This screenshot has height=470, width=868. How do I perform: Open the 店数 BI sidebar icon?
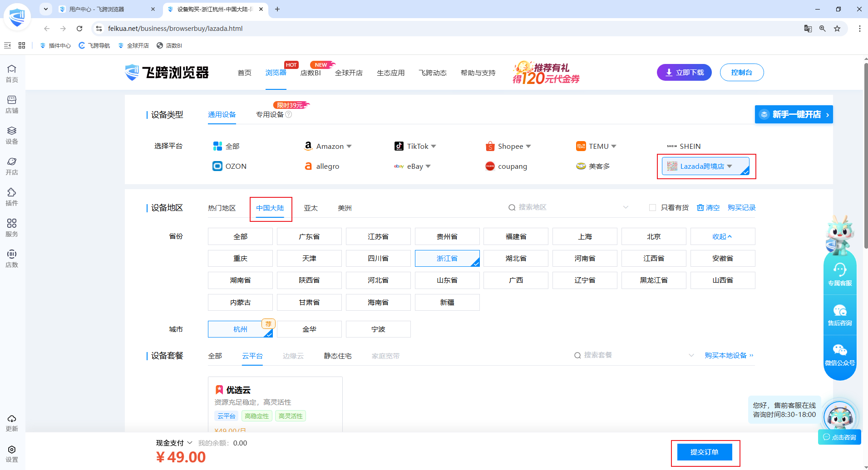pos(12,258)
